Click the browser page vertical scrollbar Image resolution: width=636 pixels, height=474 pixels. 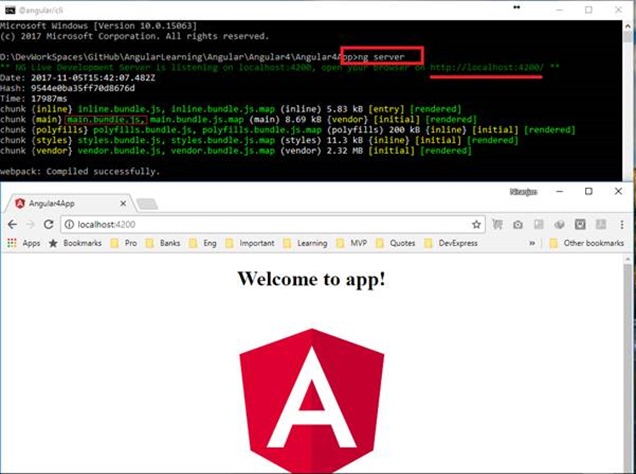coord(629,363)
